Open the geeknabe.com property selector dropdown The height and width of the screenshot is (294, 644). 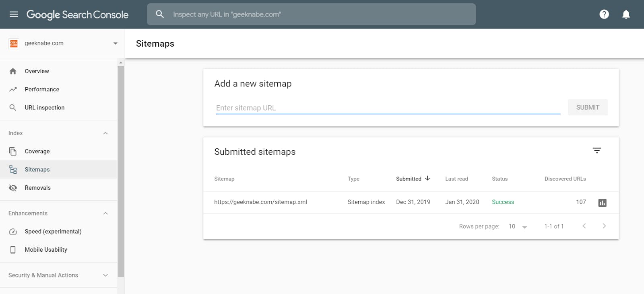click(x=62, y=43)
